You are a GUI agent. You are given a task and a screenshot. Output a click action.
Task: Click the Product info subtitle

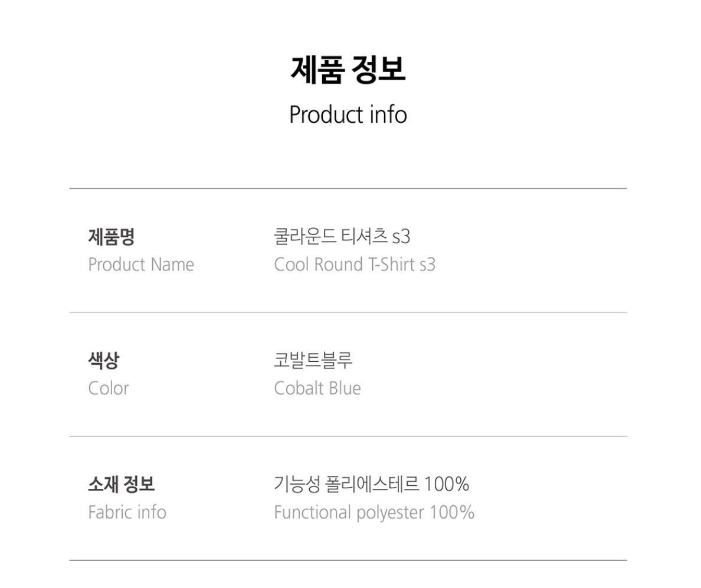pos(348,114)
